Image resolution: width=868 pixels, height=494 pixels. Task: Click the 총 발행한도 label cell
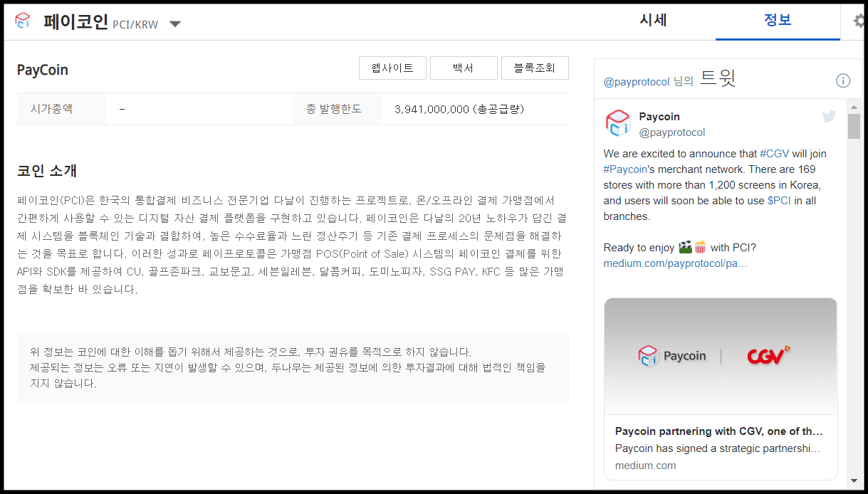337,109
